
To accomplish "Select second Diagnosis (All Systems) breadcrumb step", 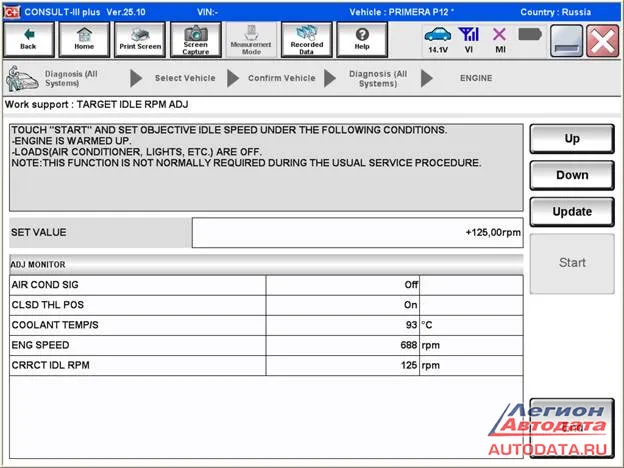I will [378, 78].
